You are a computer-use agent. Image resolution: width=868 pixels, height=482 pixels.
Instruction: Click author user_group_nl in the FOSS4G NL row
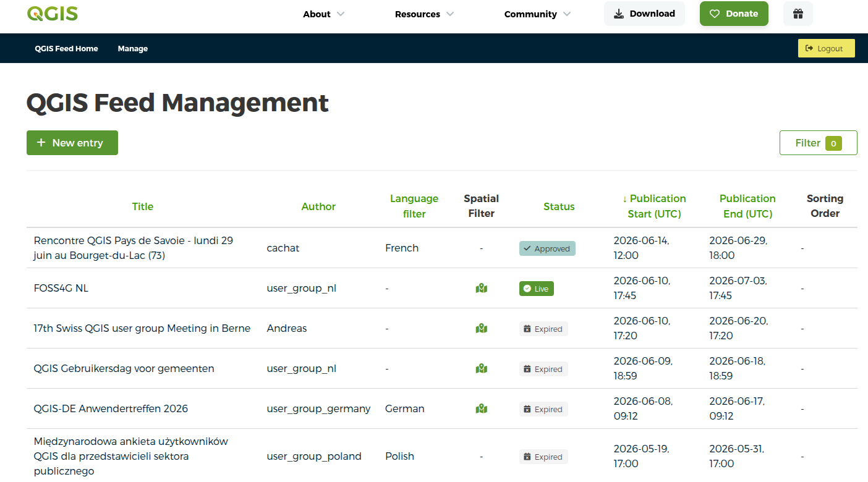tap(302, 288)
